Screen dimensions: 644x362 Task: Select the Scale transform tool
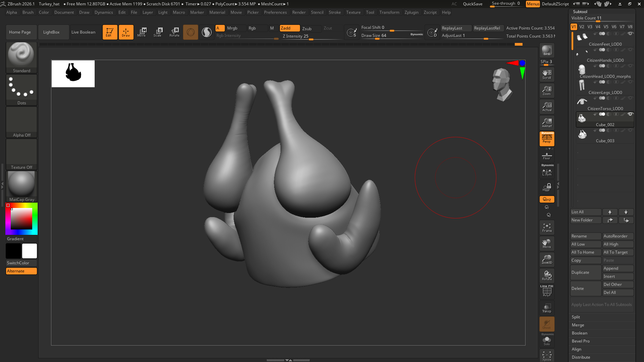158,32
